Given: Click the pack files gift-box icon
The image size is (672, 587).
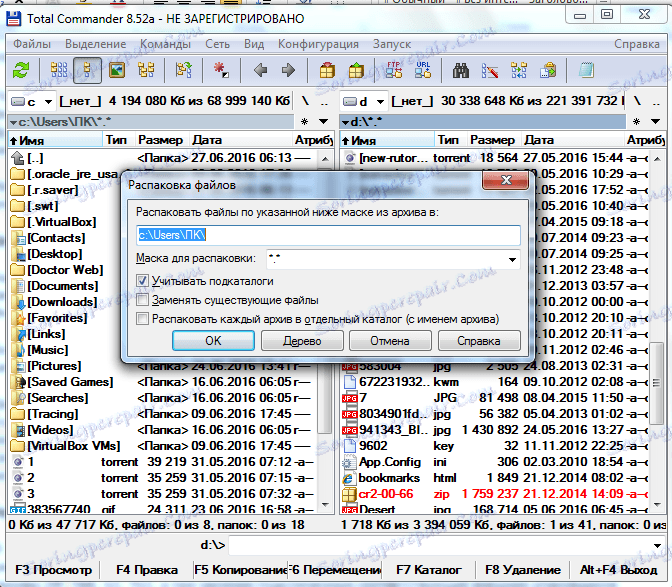Looking at the screenshot, I should pyautogui.click(x=327, y=70).
